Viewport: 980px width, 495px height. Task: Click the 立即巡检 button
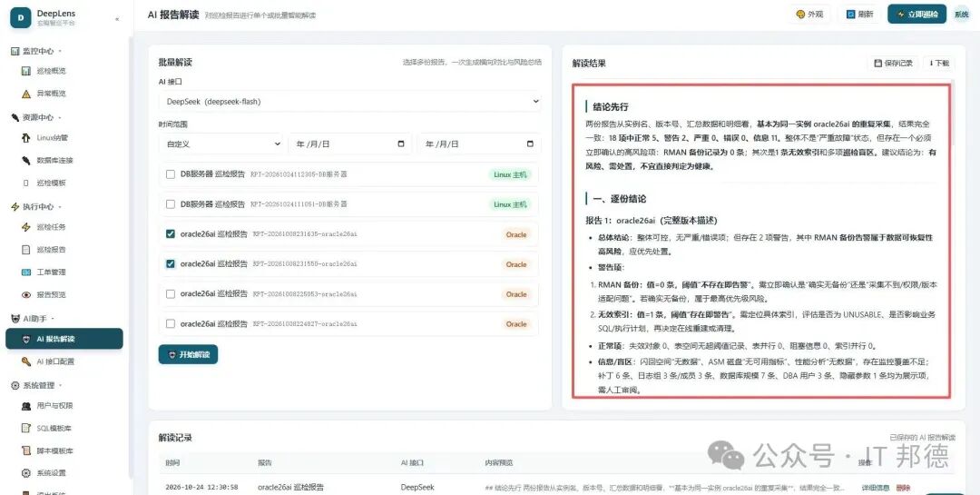916,14
